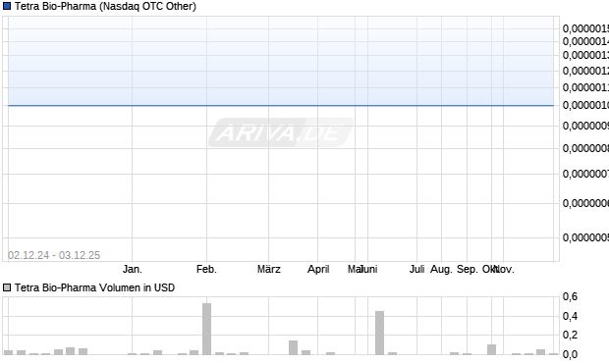Screen dimensions: 609x364
Task: Click the März axis label
Action: [x=269, y=269]
